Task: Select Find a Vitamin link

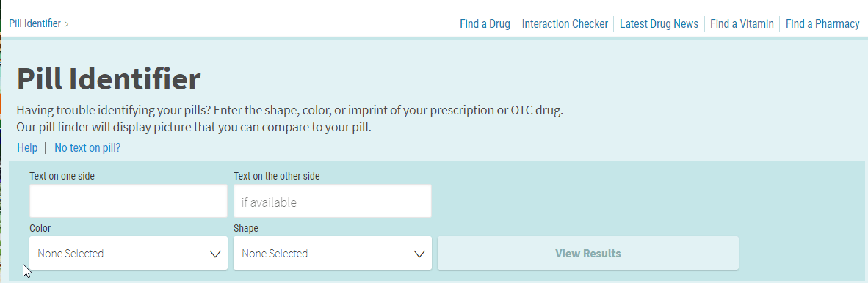Action: click(x=742, y=23)
